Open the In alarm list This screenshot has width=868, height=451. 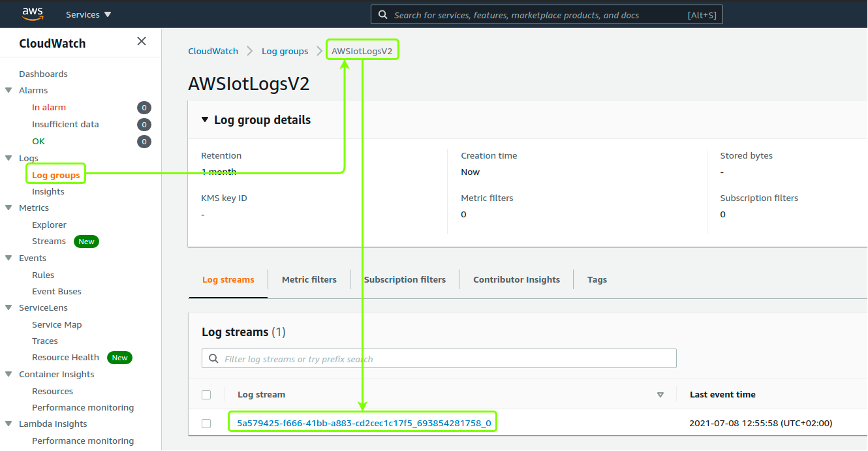(49, 107)
